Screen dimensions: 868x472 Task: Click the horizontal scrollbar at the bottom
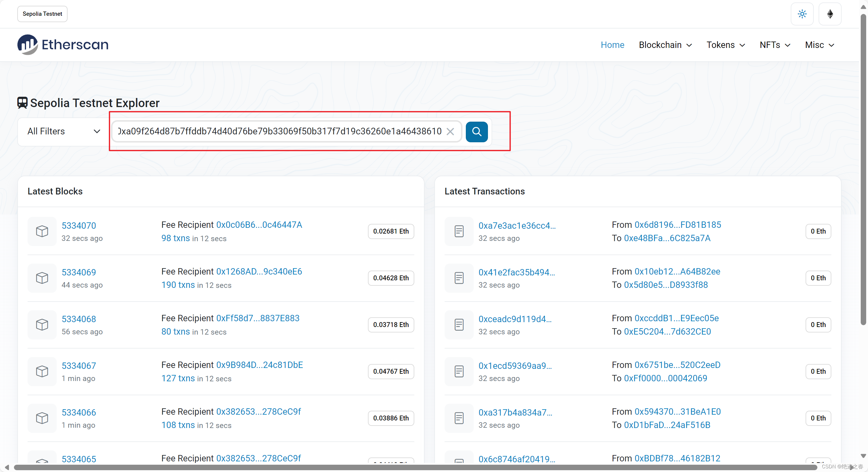coord(415,467)
